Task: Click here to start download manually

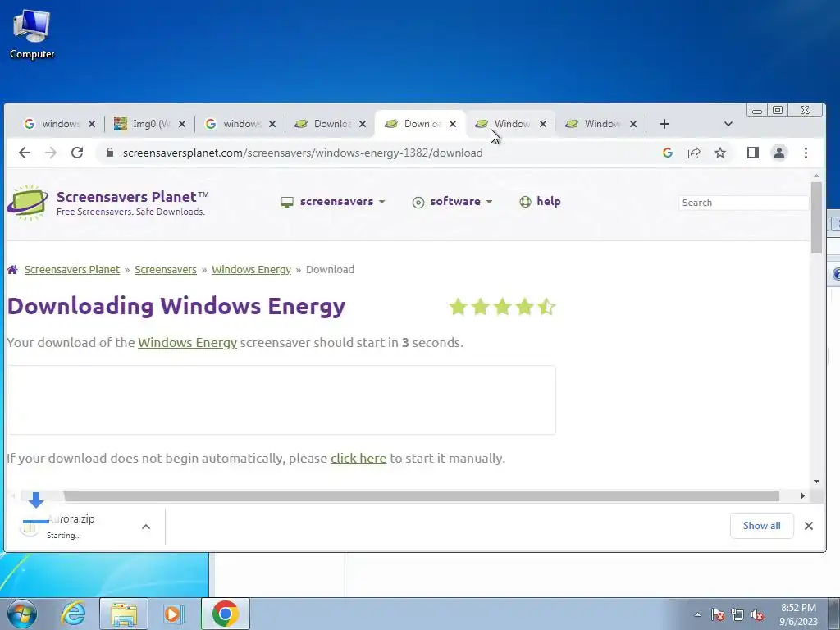Action: point(358,458)
